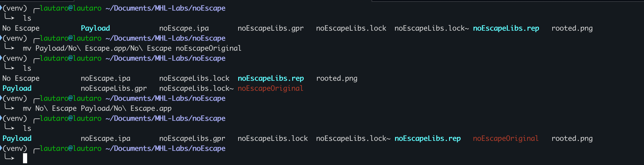Click rooted.png in the second ls output

point(337,78)
